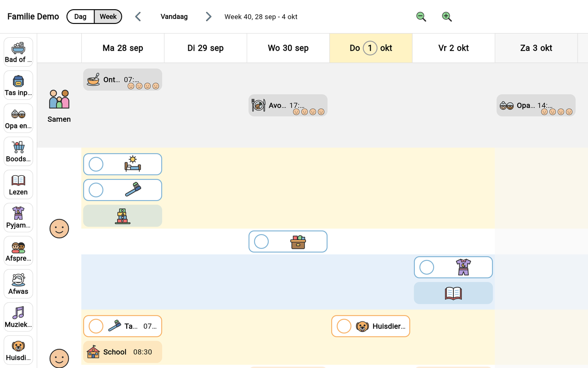Go to the next week arrow
Viewport: 588px width, 368px height.
pos(209,17)
